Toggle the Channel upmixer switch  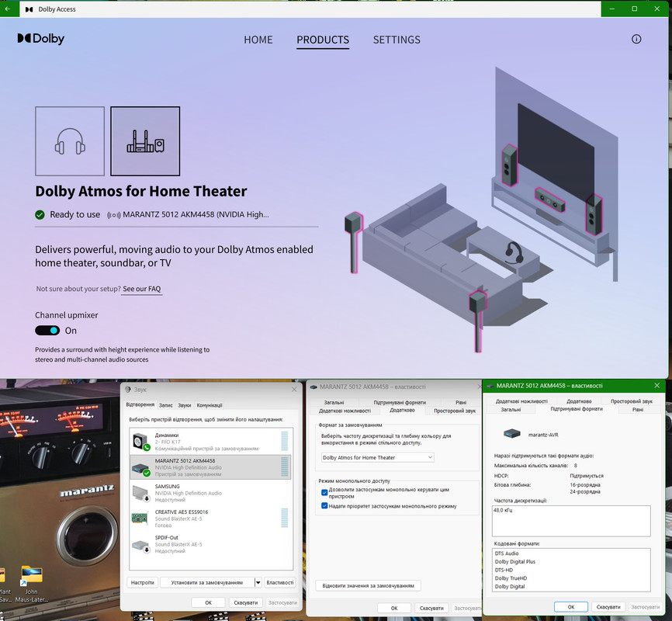pos(47,331)
